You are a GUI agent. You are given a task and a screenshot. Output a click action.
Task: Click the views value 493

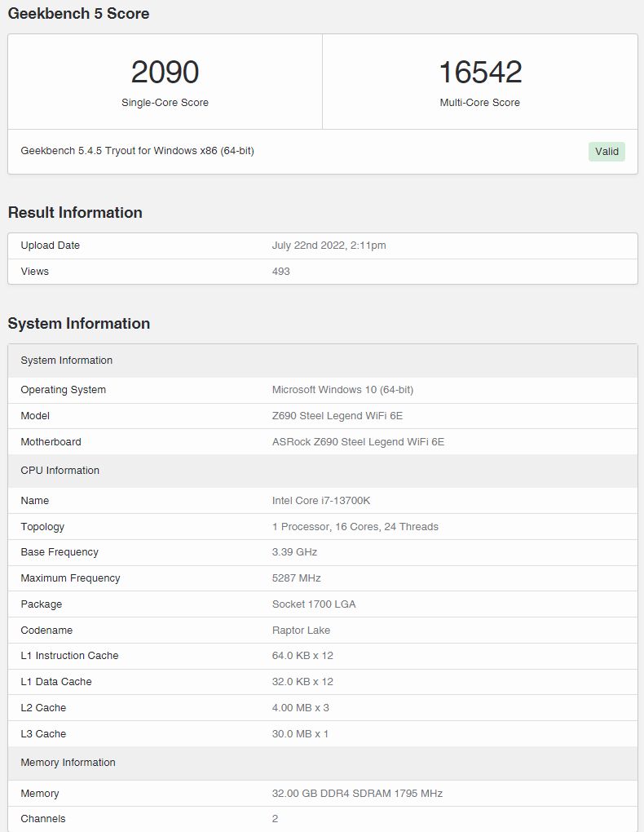click(x=280, y=271)
